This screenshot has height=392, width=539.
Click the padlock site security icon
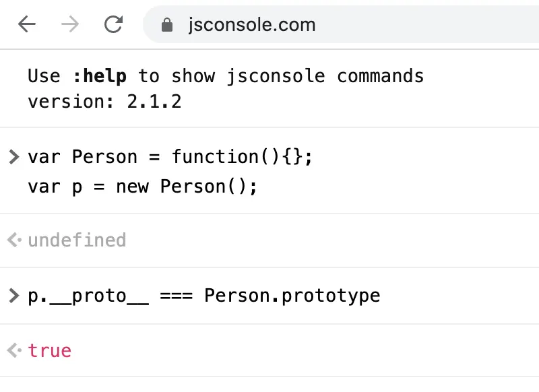point(167,25)
